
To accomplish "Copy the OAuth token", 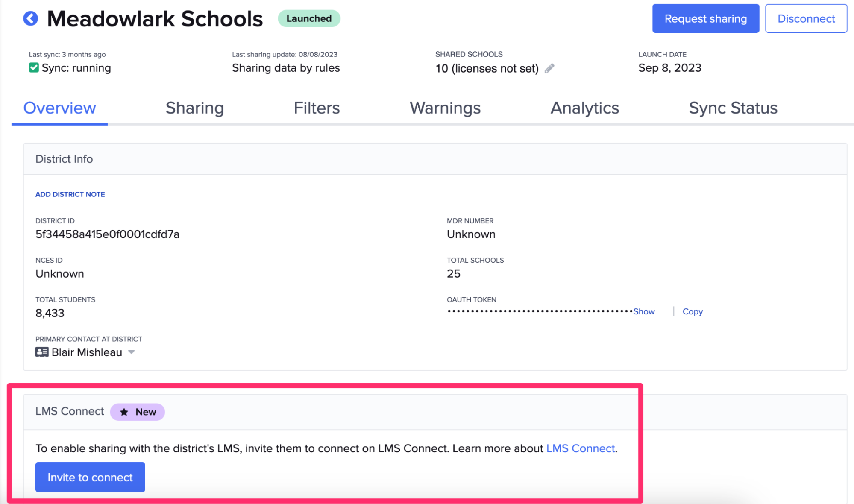I will pyautogui.click(x=692, y=311).
